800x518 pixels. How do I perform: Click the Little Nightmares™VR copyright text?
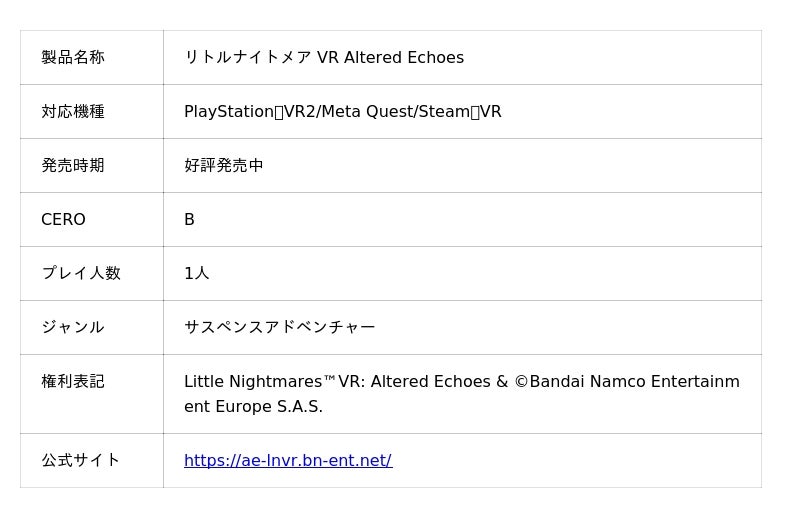tap(274, 381)
